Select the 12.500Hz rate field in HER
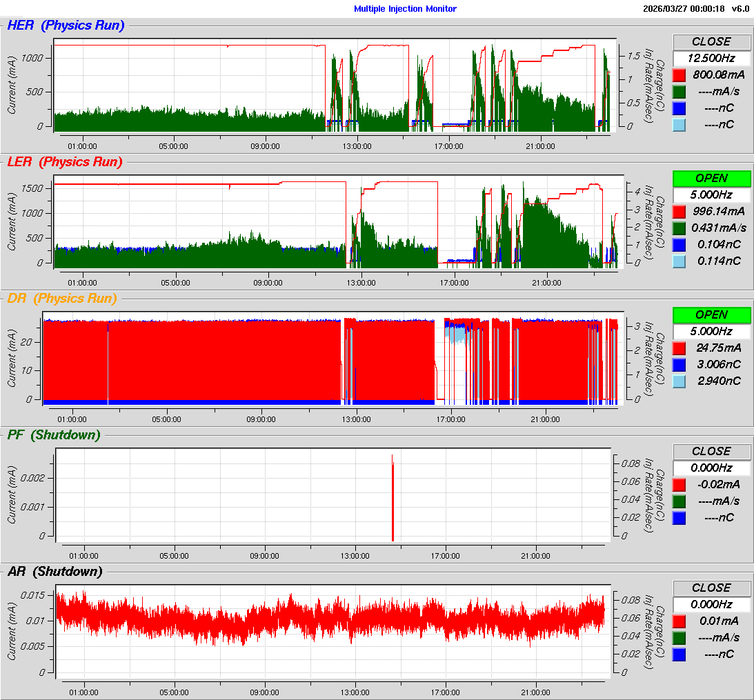The image size is (754, 700). tap(711, 58)
